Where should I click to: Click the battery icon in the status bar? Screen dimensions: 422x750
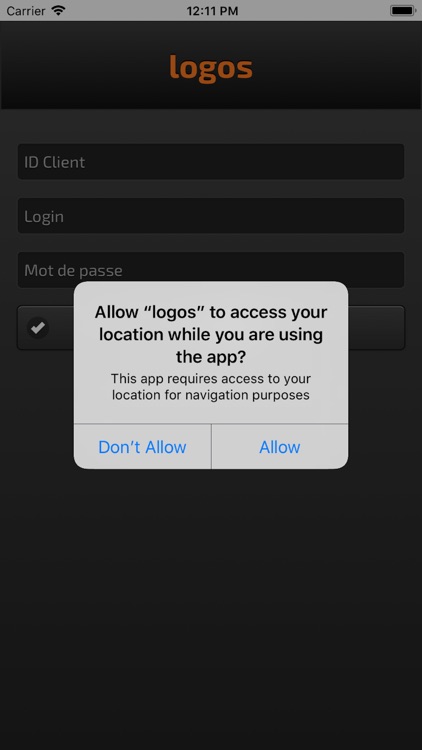click(402, 11)
